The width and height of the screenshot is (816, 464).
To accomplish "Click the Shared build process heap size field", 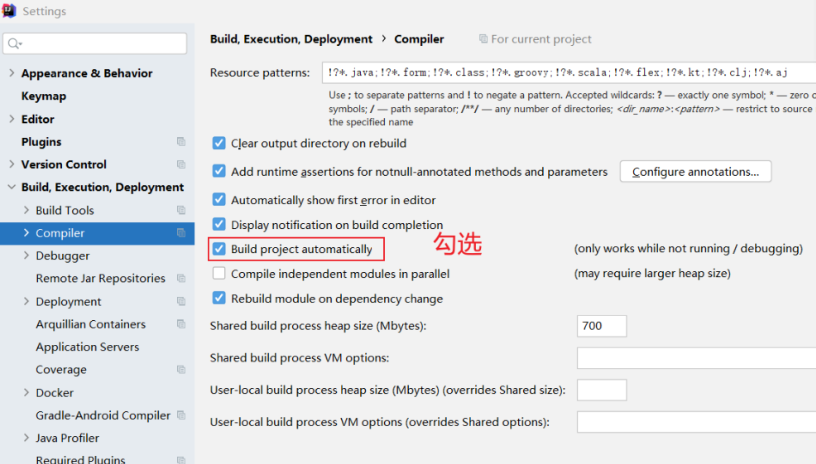I will pyautogui.click(x=602, y=326).
